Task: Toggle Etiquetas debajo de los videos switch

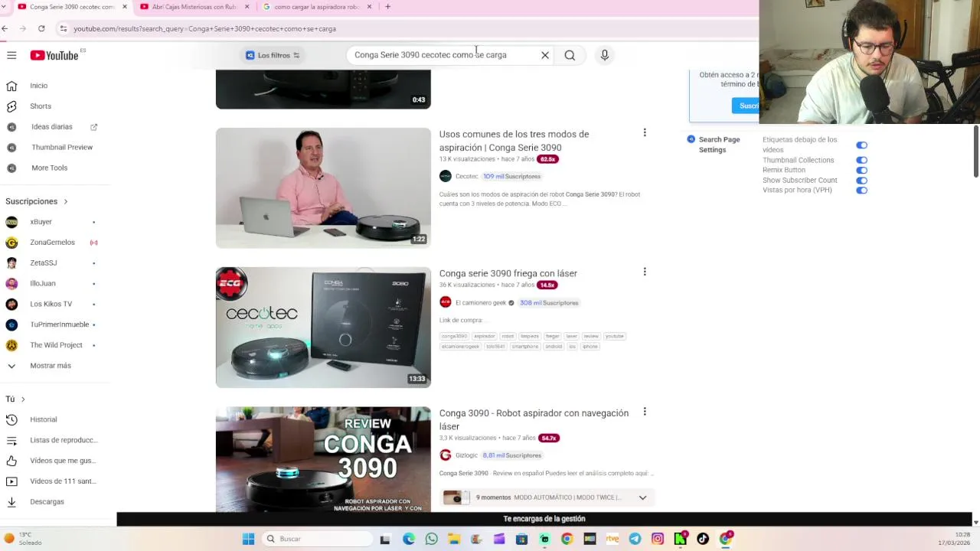Action: 861,145
